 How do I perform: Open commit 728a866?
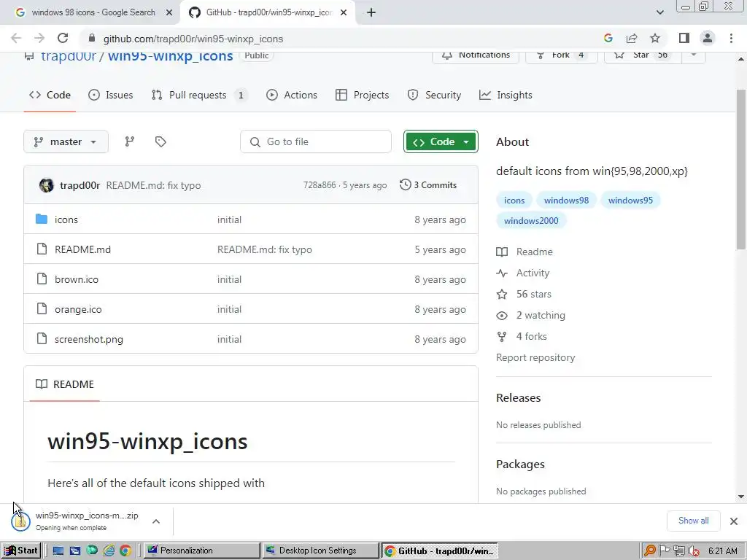tap(320, 184)
